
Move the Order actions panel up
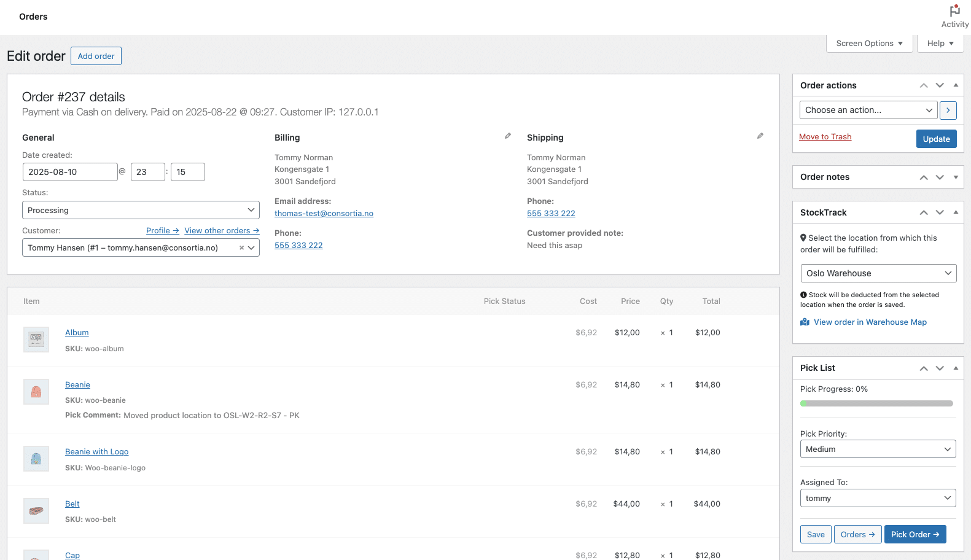[923, 85]
